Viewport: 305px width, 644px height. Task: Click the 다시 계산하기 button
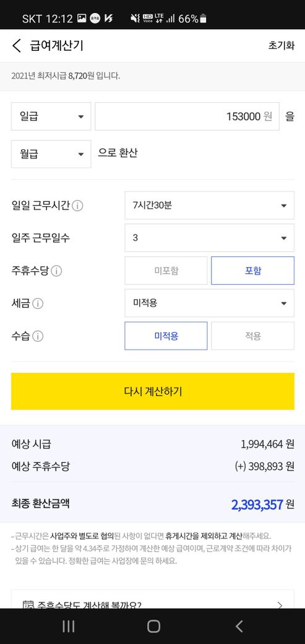pos(153,391)
